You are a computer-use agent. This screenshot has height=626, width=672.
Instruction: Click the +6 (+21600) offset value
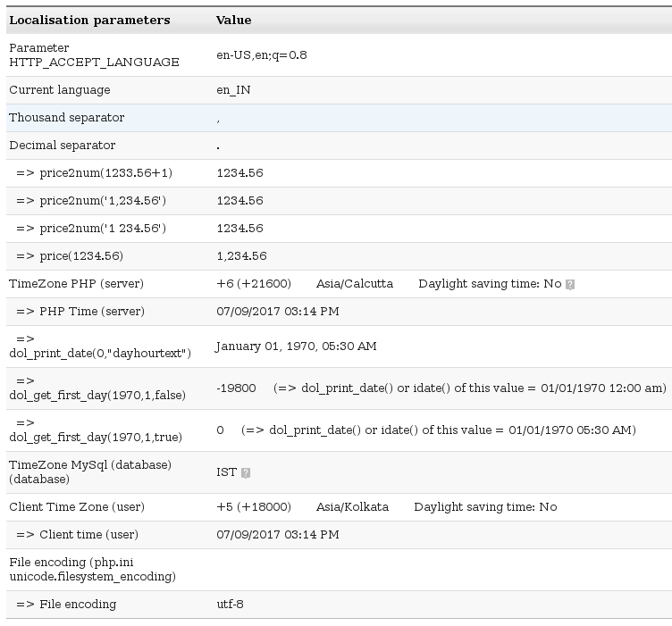coord(254,284)
